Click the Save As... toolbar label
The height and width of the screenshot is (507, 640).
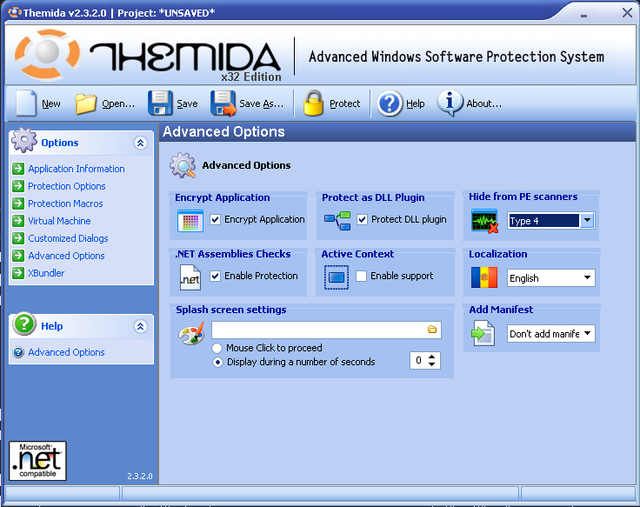[261, 104]
